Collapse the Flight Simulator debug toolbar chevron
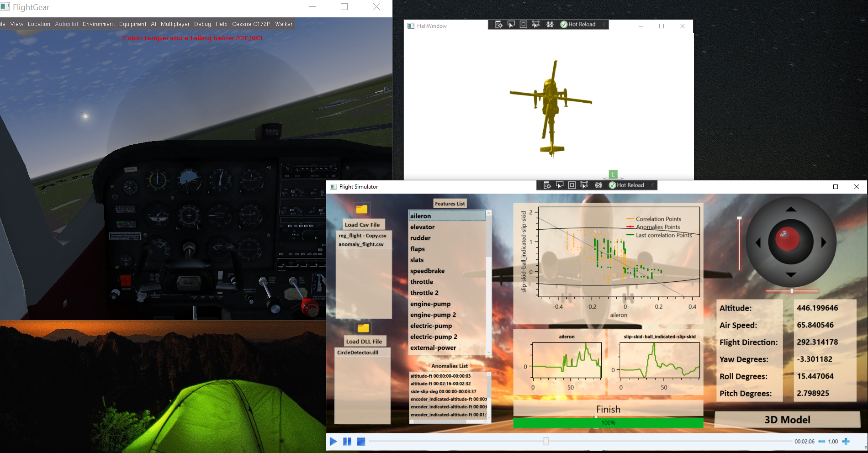 point(653,185)
